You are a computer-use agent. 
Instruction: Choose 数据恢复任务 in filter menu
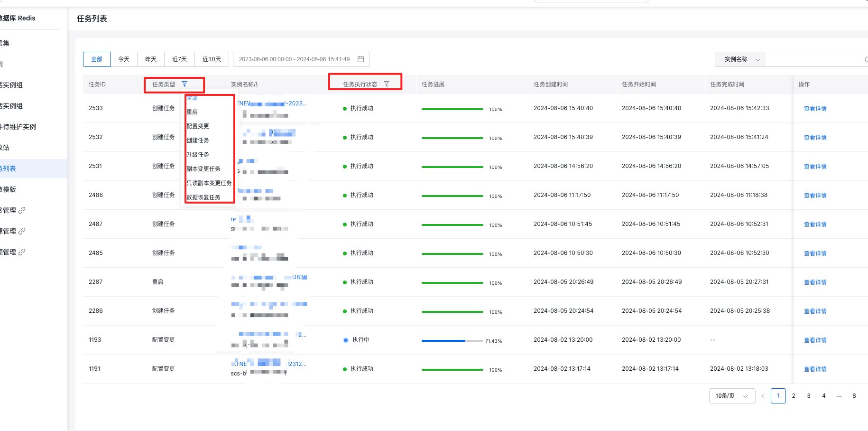click(203, 197)
